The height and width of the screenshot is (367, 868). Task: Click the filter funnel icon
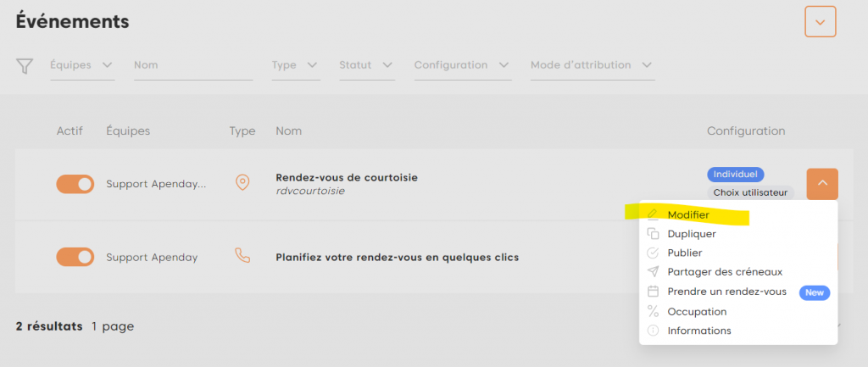coord(25,66)
